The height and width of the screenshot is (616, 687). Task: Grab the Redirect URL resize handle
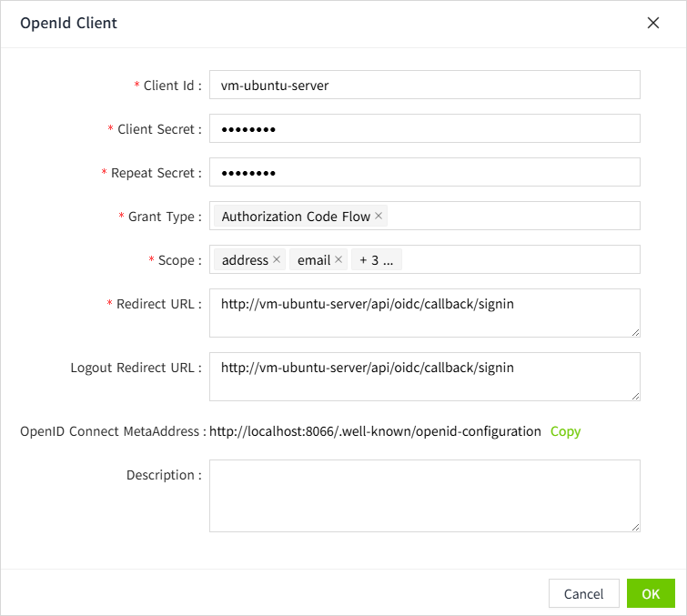[635, 332]
